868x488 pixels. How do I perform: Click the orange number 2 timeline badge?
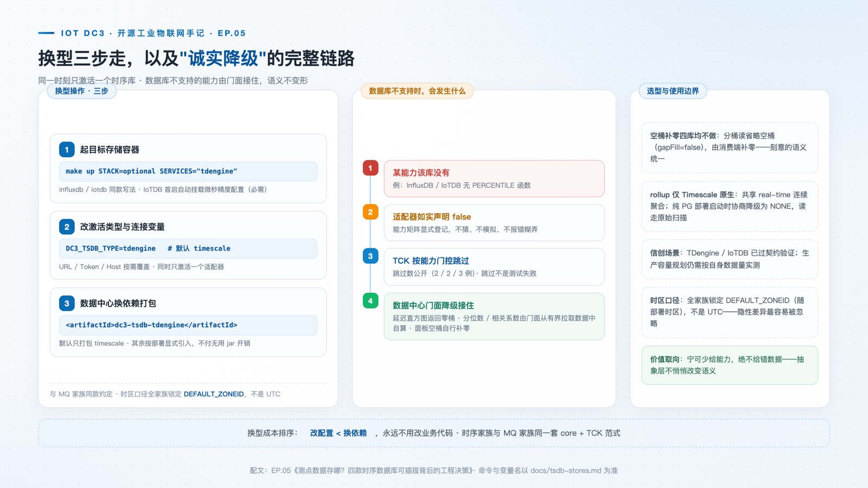point(371,212)
